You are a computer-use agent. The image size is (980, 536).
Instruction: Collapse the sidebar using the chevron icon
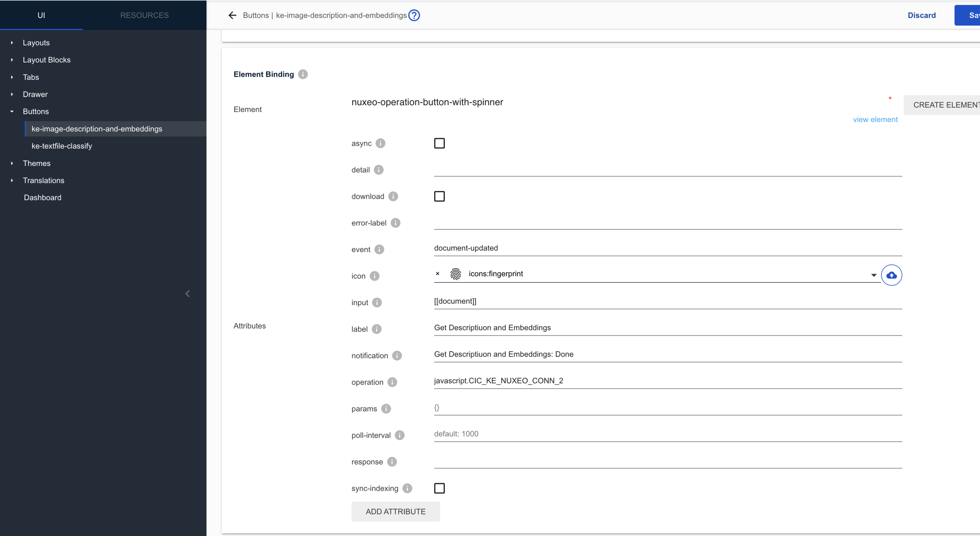tap(188, 294)
